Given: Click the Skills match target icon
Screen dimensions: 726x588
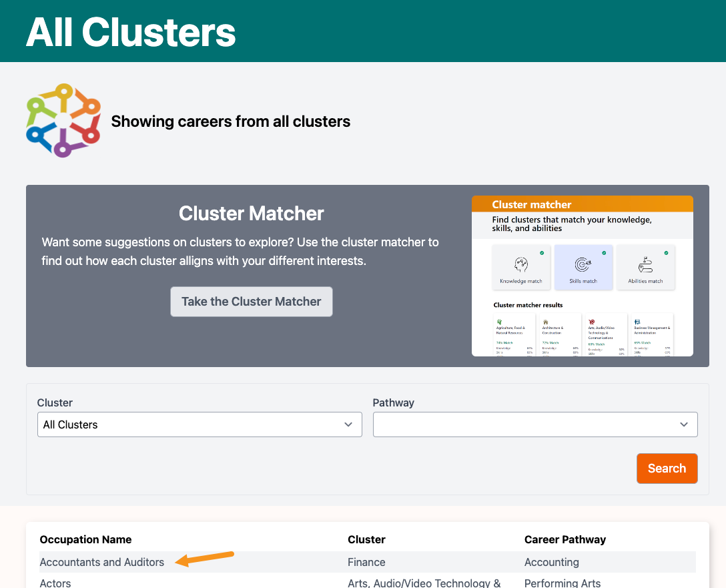Looking at the screenshot, I should [583, 264].
